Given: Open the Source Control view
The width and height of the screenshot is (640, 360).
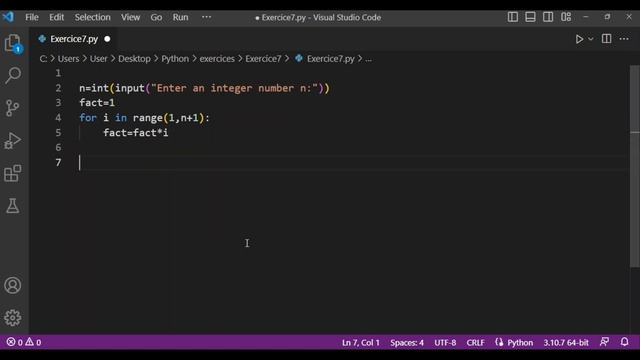Looking at the screenshot, I should 13,108.
